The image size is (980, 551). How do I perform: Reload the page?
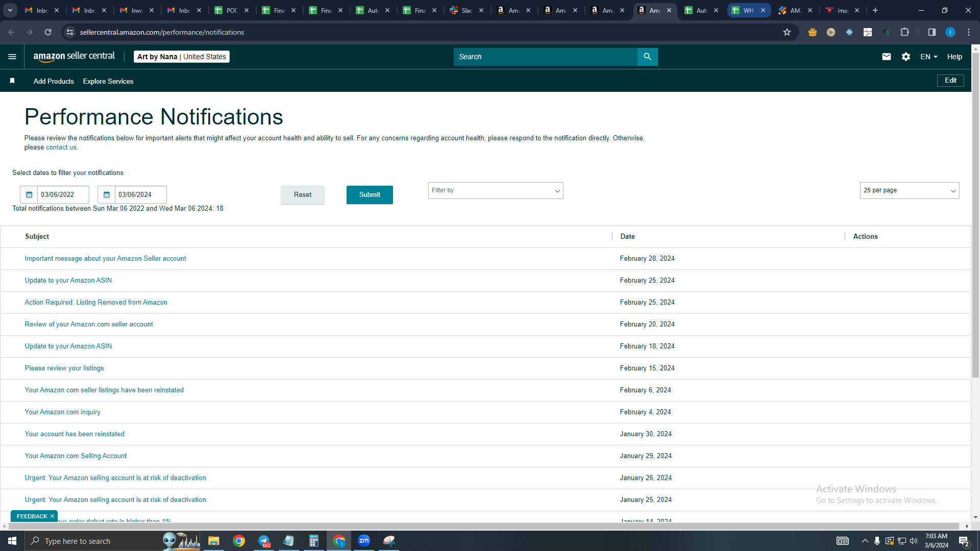(48, 32)
